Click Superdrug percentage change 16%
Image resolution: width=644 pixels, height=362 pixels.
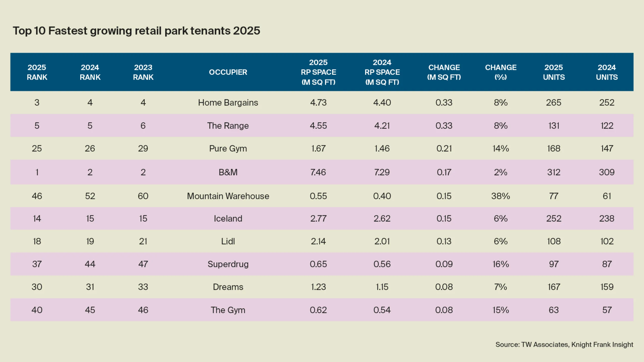click(501, 264)
